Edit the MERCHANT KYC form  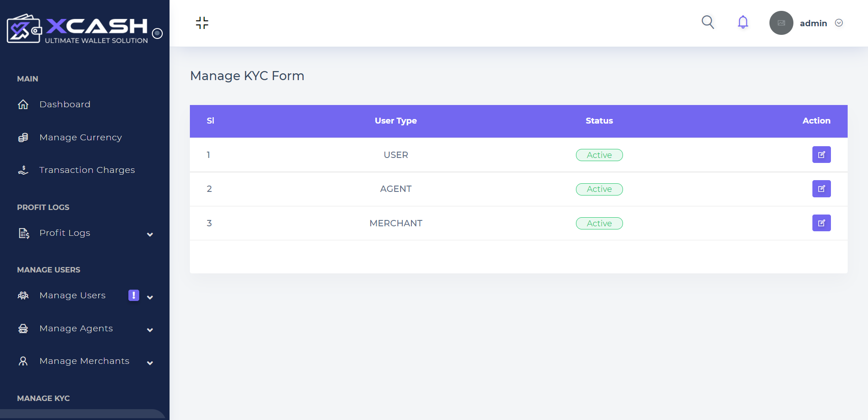821,223
